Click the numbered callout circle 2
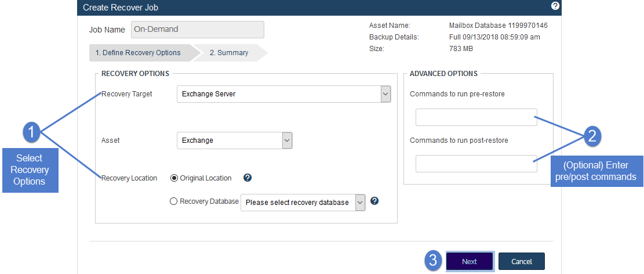 [592, 136]
